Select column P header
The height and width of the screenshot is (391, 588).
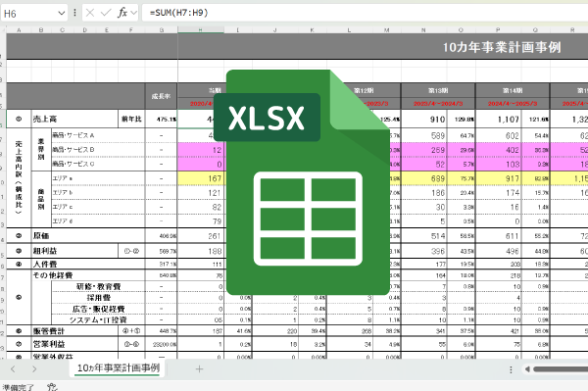pos(498,30)
